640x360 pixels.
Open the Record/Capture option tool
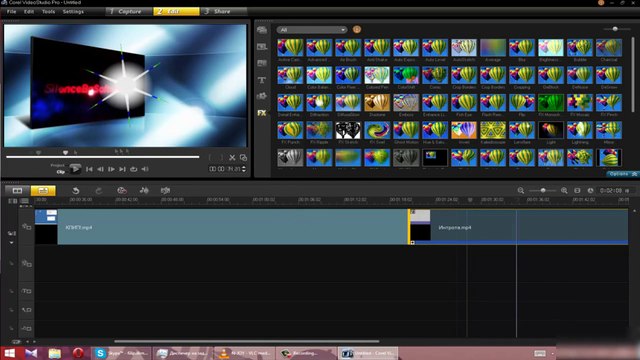coord(122,190)
